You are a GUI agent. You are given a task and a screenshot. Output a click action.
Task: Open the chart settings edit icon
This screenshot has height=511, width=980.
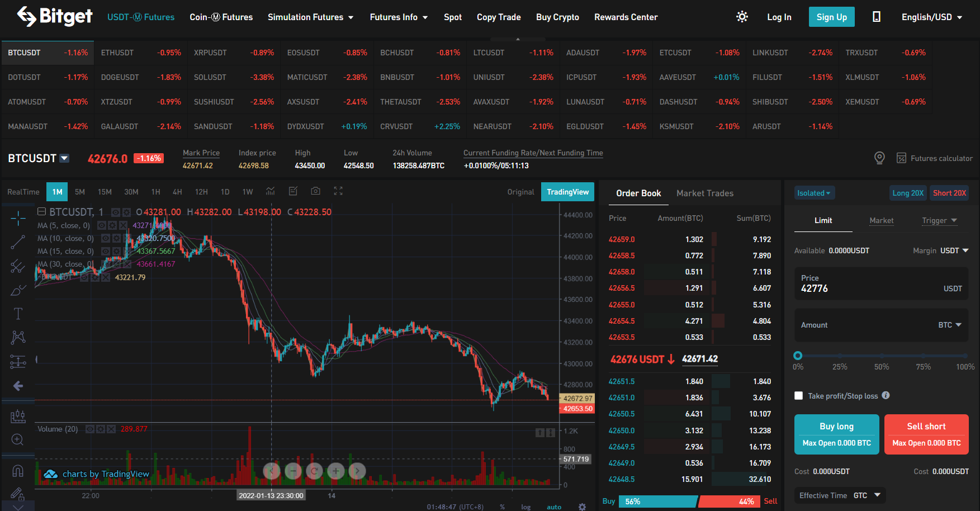point(293,191)
